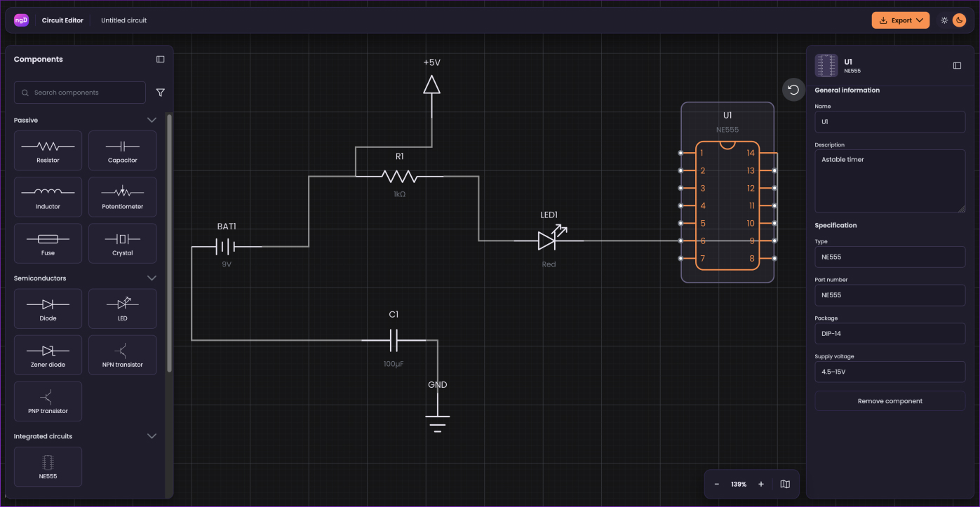Select the Resistor component
The image size is (980, 507).
click(x=48, y=151)
